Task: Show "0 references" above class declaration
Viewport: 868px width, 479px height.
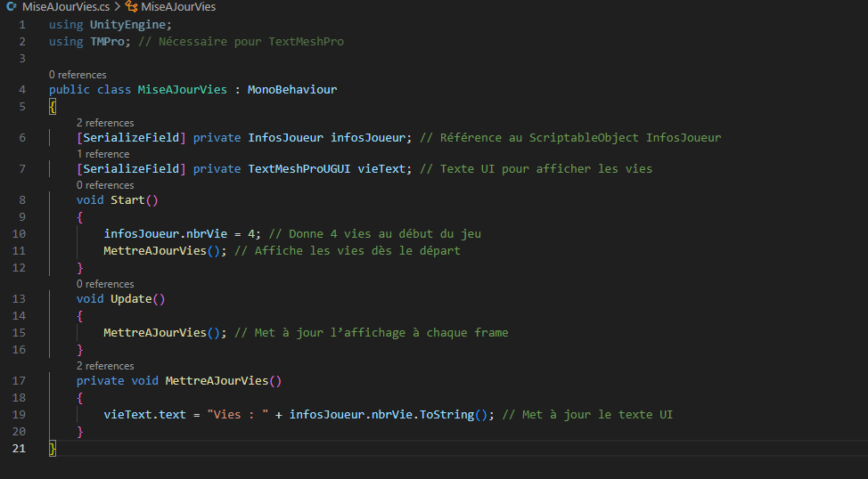Action: [x=78, y=75]
